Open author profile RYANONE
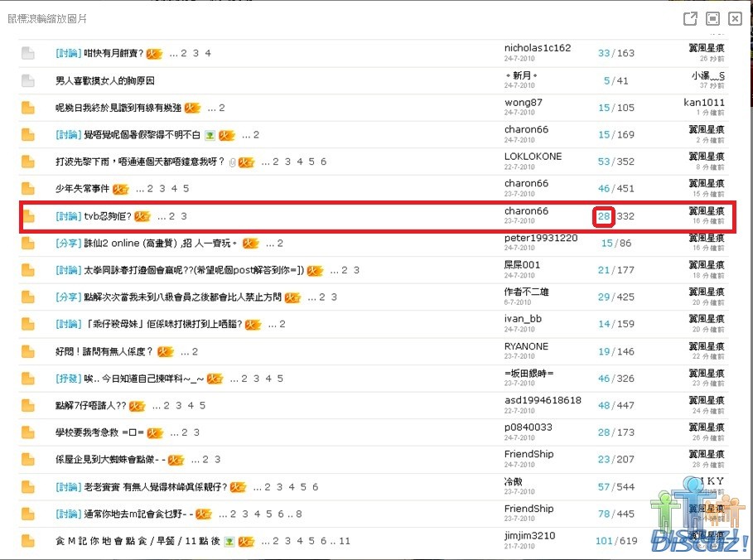753x560 pixels. [x=526, y=346]
